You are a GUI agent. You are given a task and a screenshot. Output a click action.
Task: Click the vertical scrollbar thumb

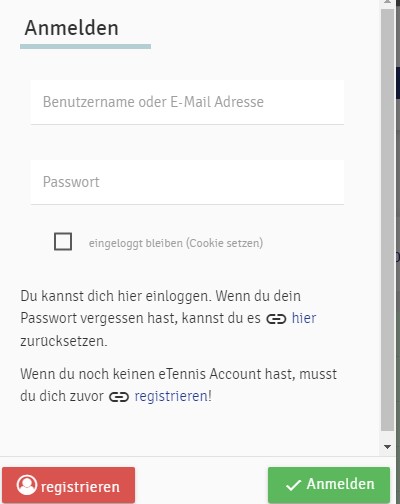pyautogui.click(x=387, y=220)
